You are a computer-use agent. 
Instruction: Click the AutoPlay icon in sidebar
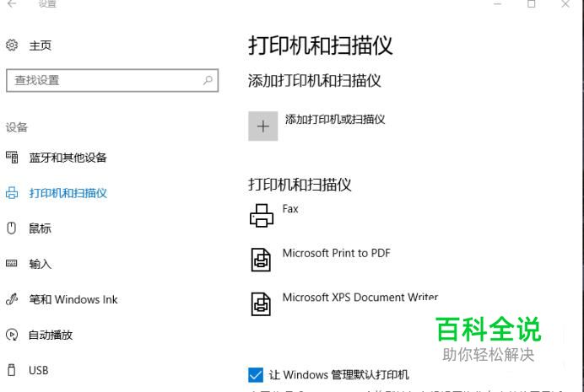[x=12, y=335]
